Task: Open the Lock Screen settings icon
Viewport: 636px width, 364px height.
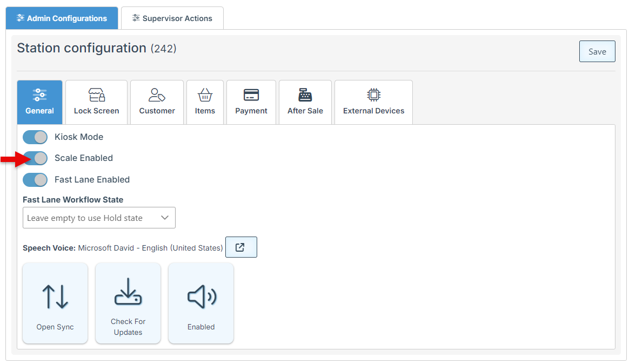Action: click(x=96, y=96)
